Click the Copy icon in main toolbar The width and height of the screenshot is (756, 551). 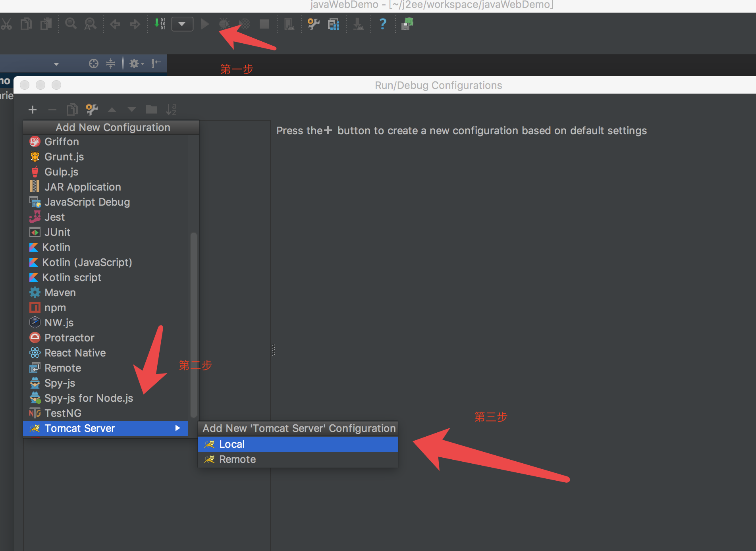coord(26,24)
